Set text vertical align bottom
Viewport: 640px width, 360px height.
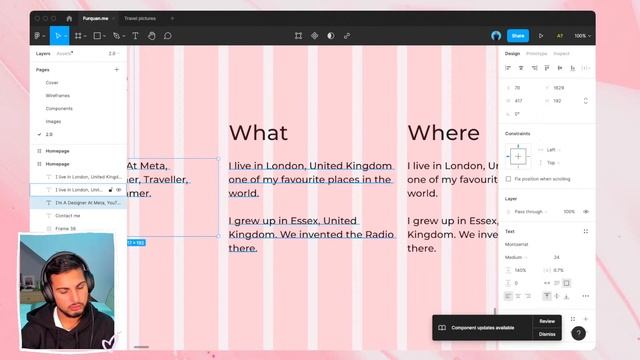pos(567,296)
